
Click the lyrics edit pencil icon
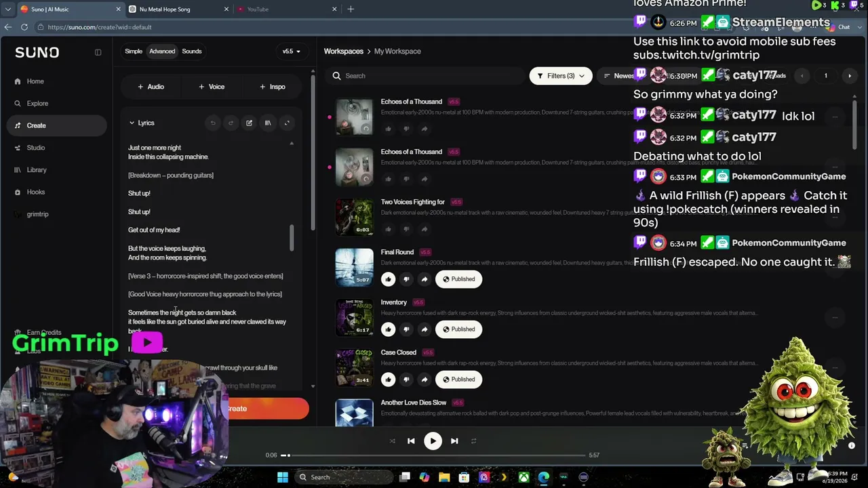point(249,123)
